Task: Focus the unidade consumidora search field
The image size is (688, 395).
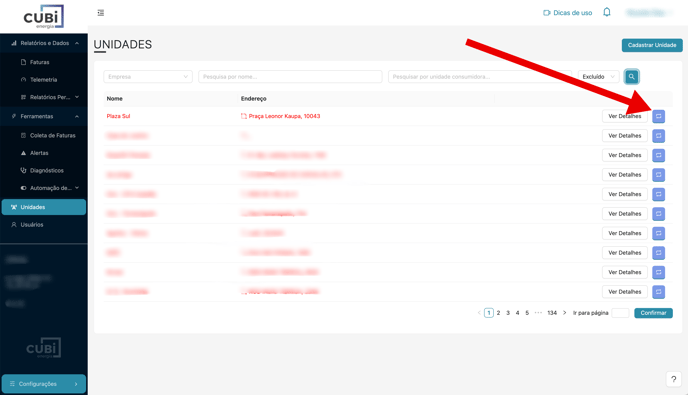Action: point(480,77)
